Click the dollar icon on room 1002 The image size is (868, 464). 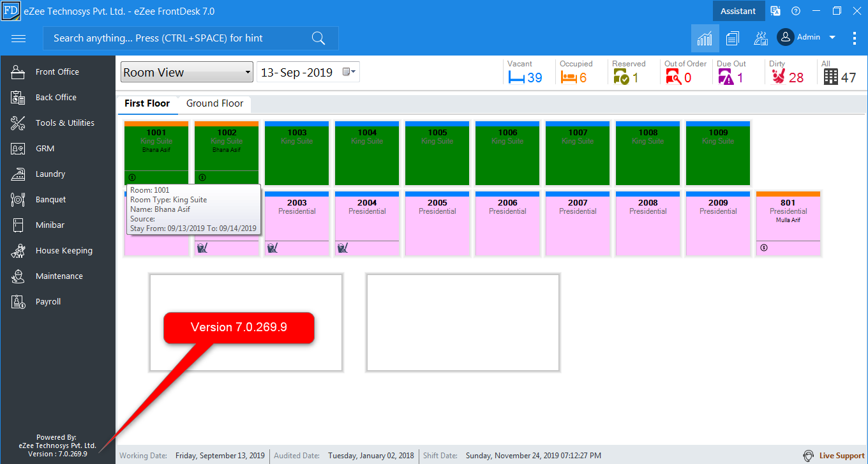pyautogui.click(x=202, y=177)
